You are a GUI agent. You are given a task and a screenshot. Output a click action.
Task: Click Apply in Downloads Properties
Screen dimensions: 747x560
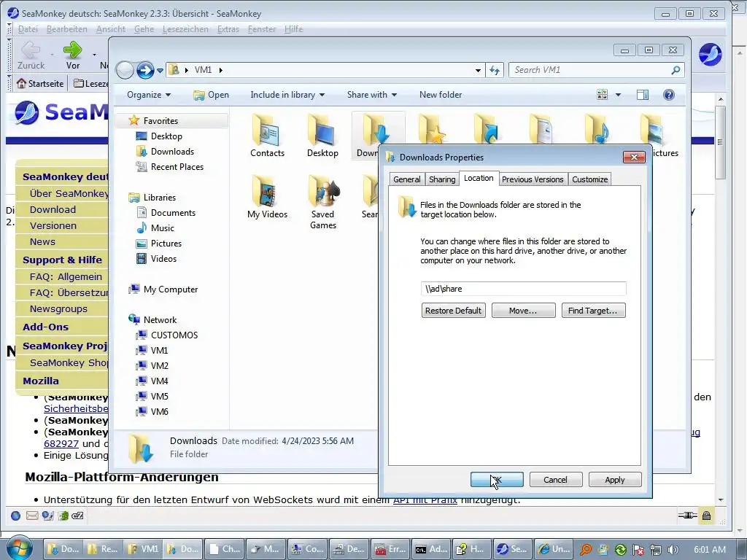tap(614, 480)
